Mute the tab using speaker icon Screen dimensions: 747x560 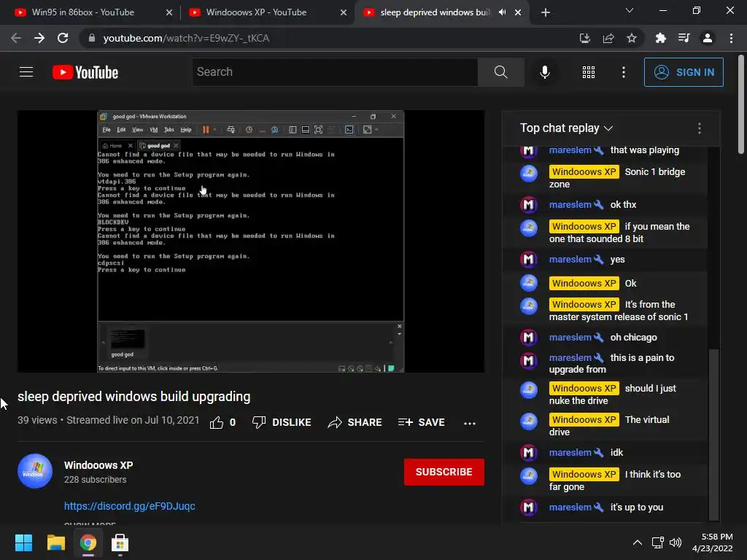(502, 12)
